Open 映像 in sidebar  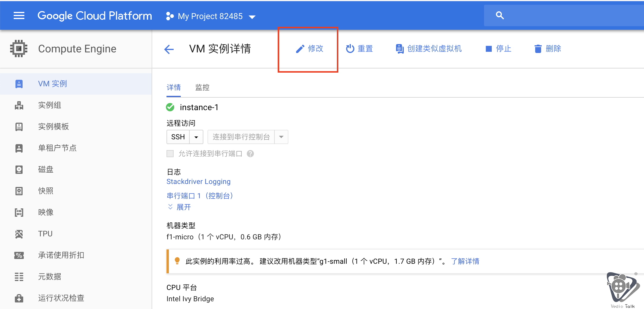coord(76,213)
